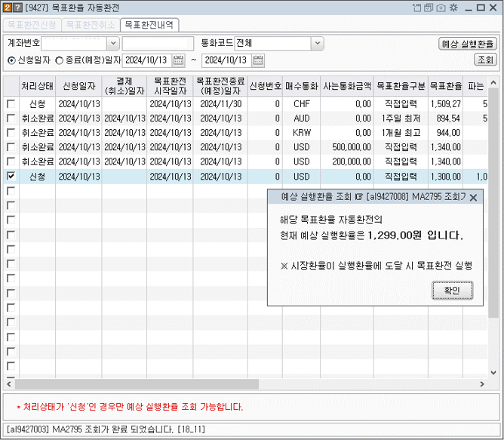Open calendar picker for start date

(x=178, y=60)
